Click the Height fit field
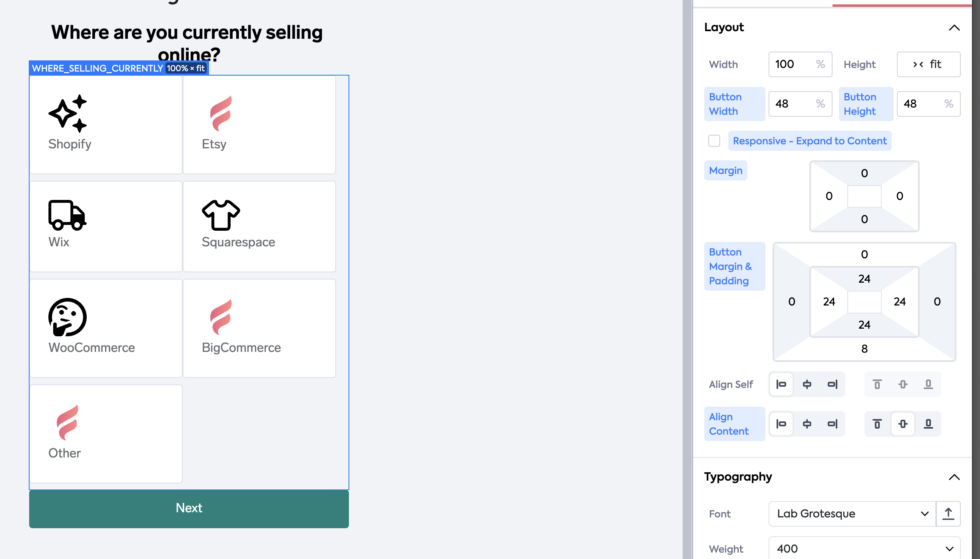Viewport: 980px width, 559px height. pos(928,64)
